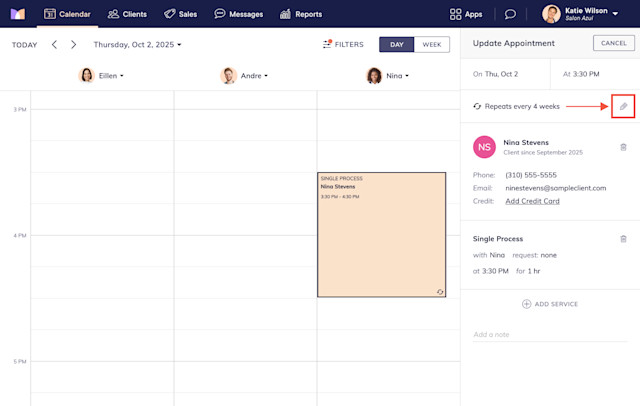
Task: Change the service duration 'for 1 hr'
Action: [x=528, y=271]
